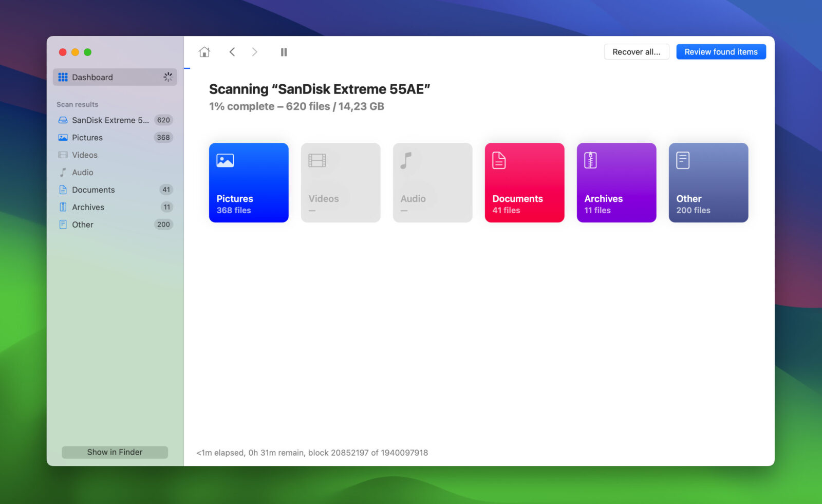Select the Audio item in the sidebar
The width and height of the screenshot is (822, 504).
pyautogui.click(x=83, y=172)
